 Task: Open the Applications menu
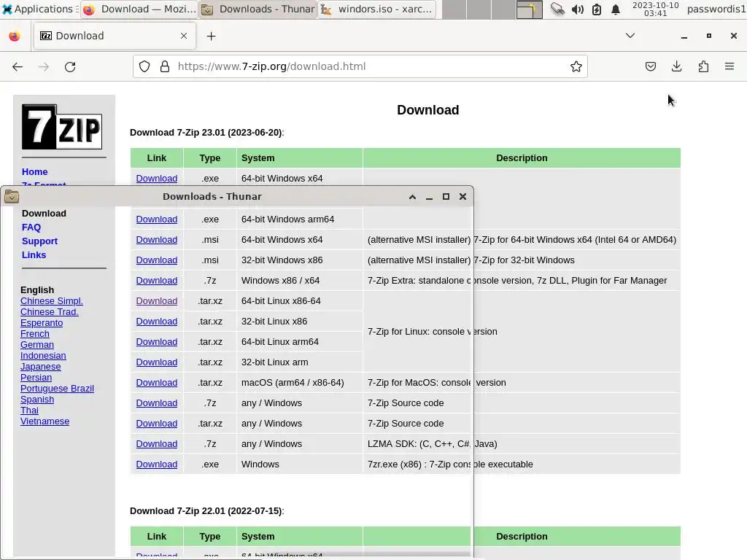(39, 9)
